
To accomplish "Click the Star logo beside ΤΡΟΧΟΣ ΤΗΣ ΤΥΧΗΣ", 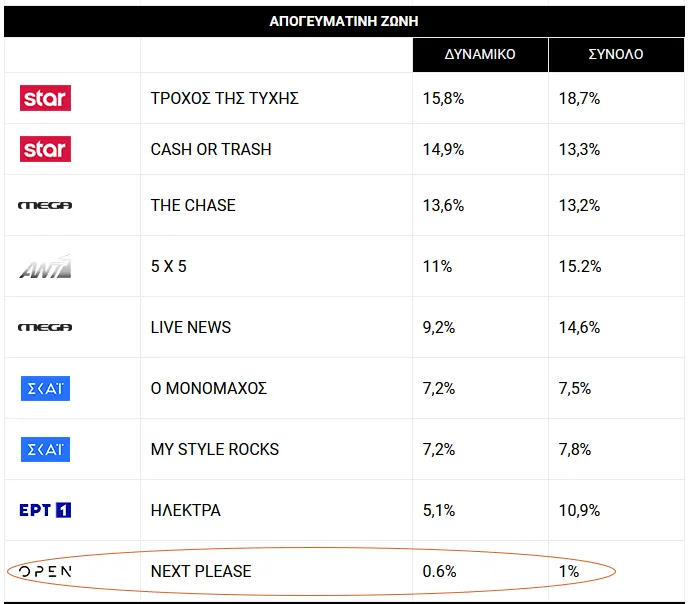I will click(x=45, y=98).
